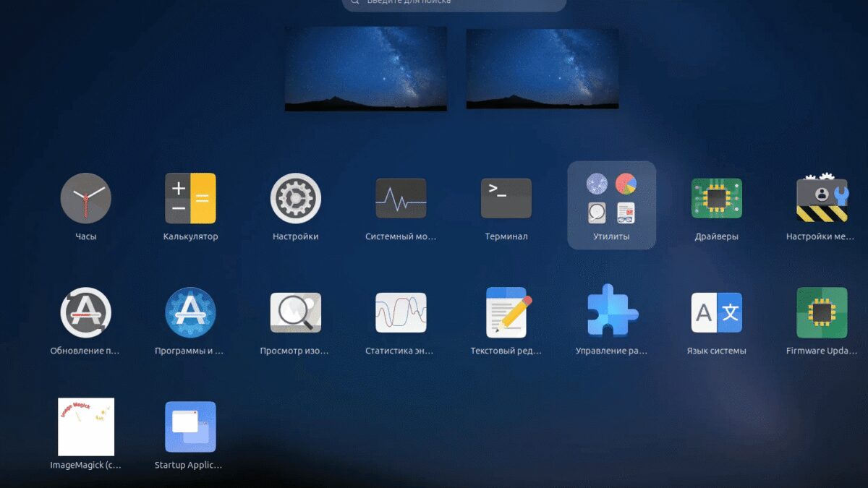Launch Обновление приложений
Image resolution: width=868 pixels, height=488 pixels.
pyautogui.click(x=85, y=312)
